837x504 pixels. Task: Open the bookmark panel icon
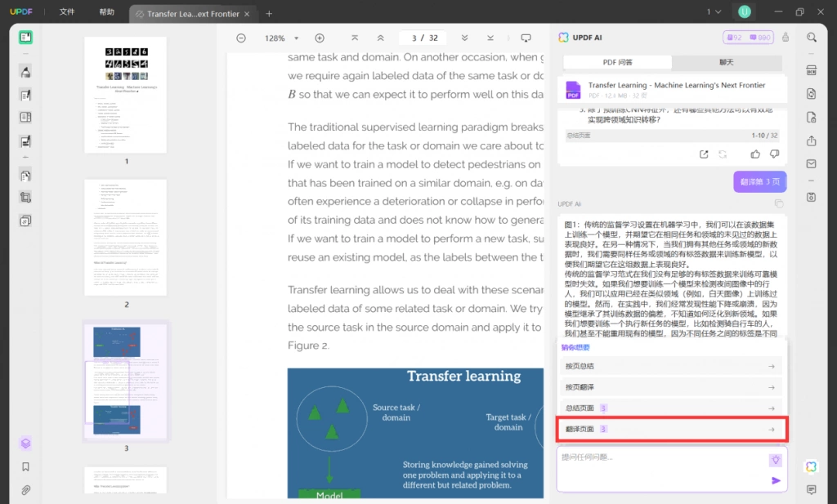(x=25, y=466)
